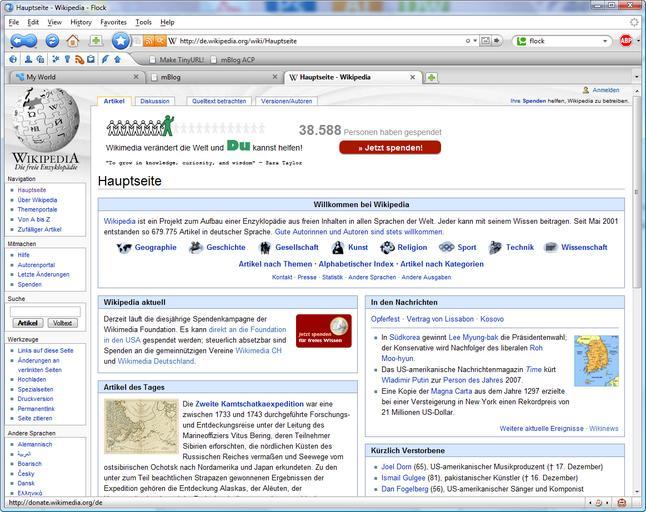The width and height of the screenshot is (646, 512).
Task: Reload the page with the blue refresh button
Action: point(52,41)
